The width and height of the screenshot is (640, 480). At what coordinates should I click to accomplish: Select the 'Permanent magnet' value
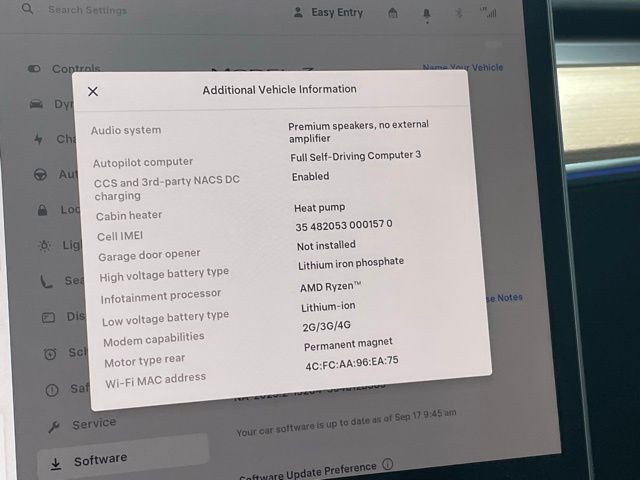click(x=348, y=344)
